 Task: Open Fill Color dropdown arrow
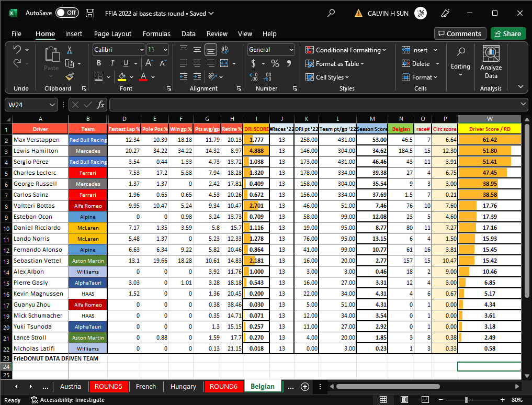[132, 77]
